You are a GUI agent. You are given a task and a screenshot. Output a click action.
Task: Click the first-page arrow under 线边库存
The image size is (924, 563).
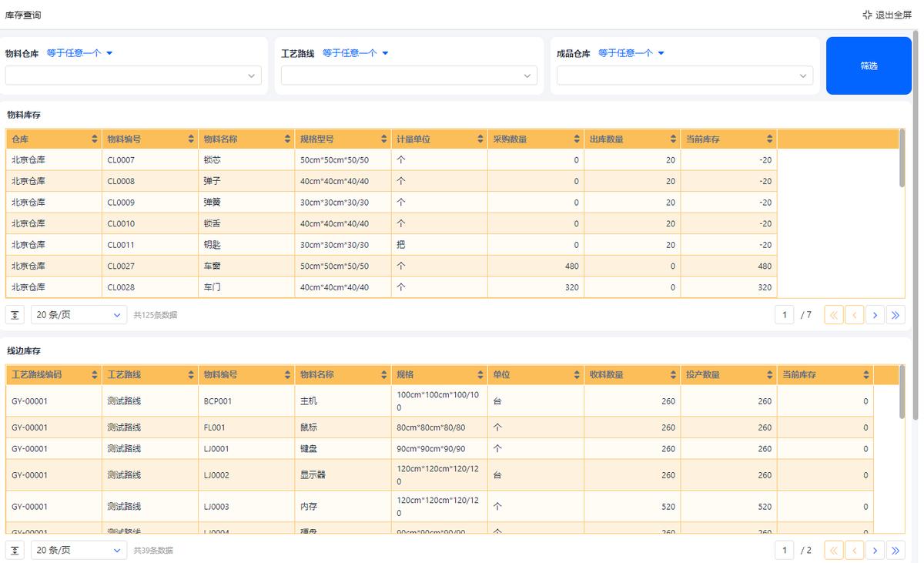pyautogui.click(x=833, y=550)
